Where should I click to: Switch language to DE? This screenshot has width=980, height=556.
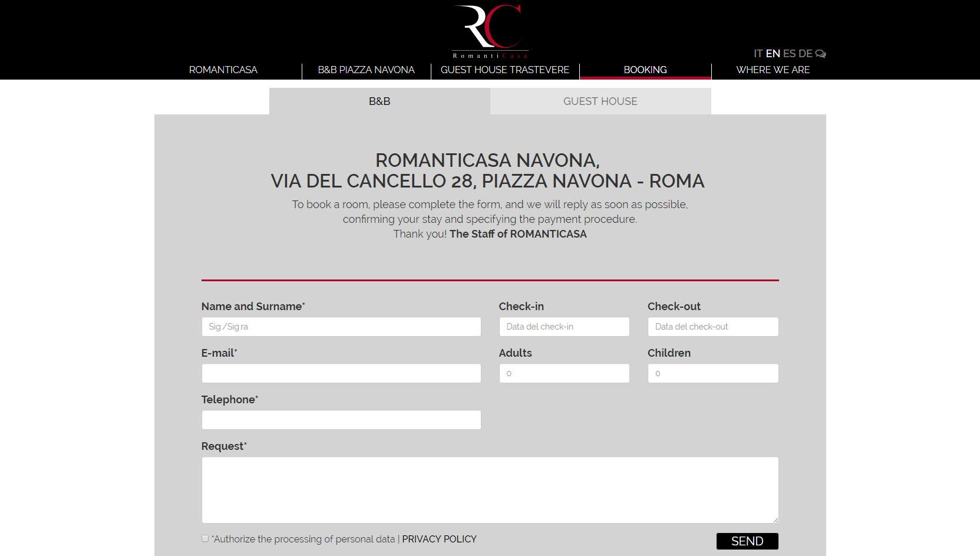tap(805, 54)
